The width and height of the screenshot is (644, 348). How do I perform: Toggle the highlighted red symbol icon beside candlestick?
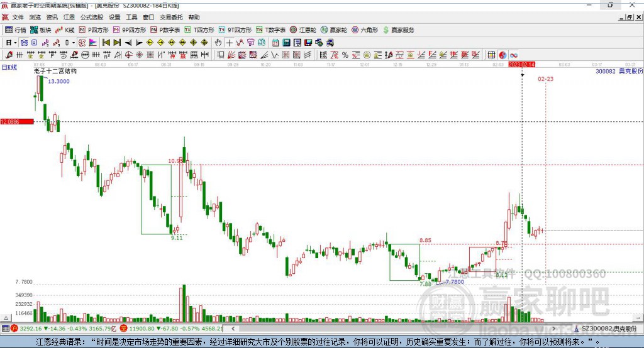point(82,43)
